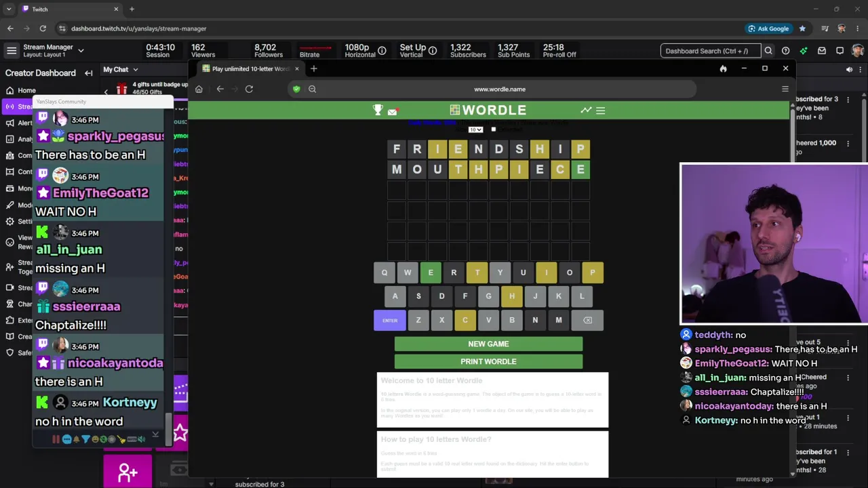
Task: Collapse the Creator Dashboard sidebar
Action: 88,73
